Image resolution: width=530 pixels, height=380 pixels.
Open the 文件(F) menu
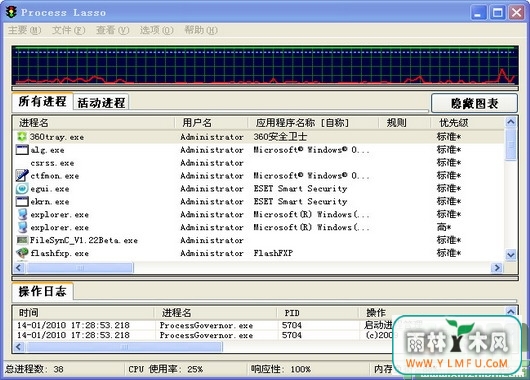coord(68,30)
